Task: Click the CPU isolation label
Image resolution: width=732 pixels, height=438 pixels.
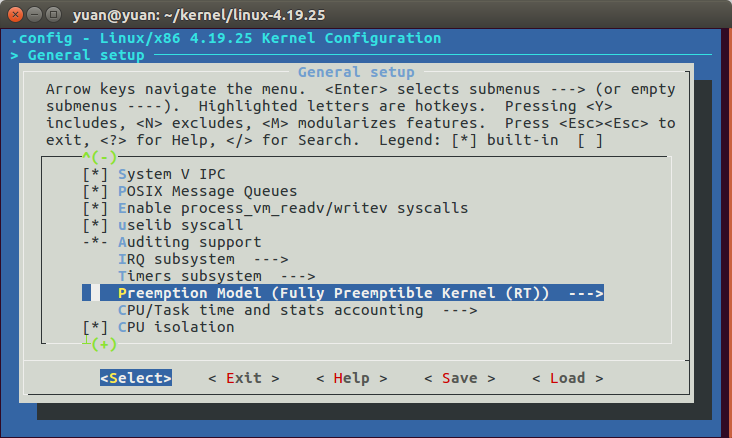Action: point(176,327)
